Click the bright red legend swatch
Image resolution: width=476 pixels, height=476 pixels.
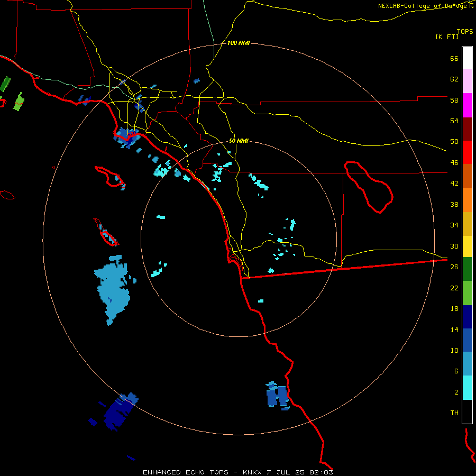tap(467, 152)
